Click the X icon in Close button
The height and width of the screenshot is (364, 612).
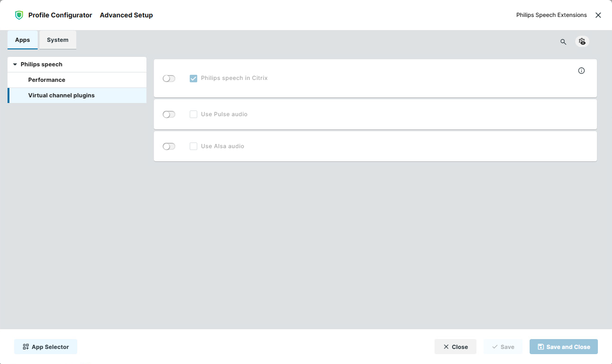tap(446, 347)
